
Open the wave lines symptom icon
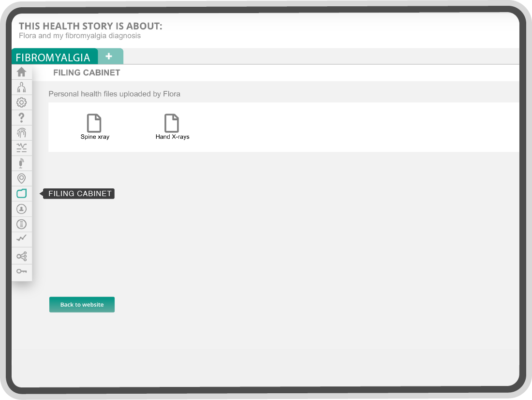coord(21,148)
